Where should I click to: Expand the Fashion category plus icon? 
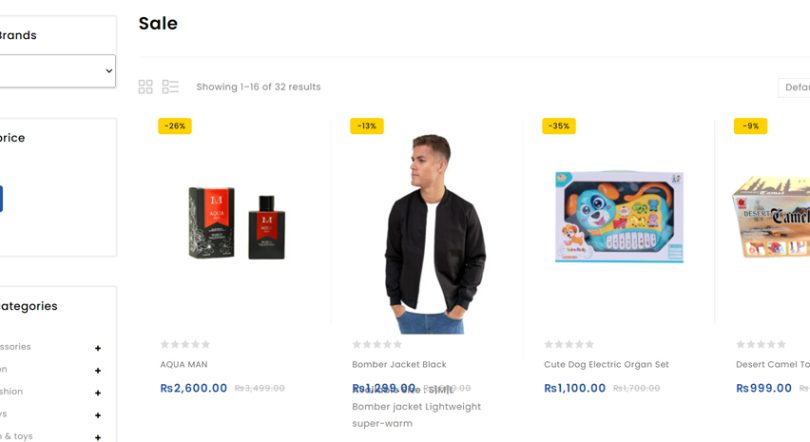click(98, 393)
